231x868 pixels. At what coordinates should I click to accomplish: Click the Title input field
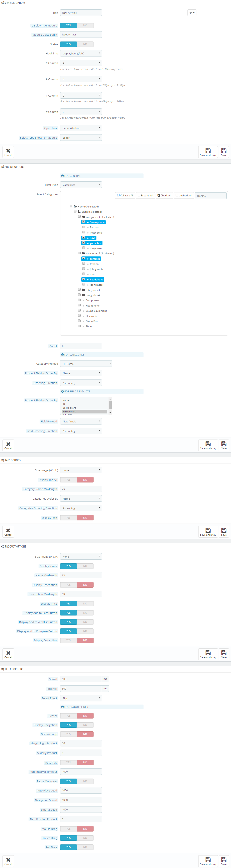pyautogui.click(x=81, y=13)
